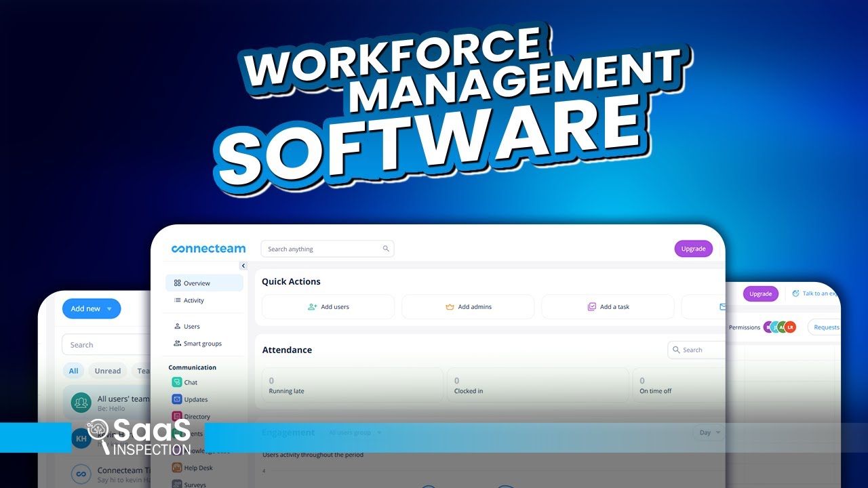This screenshot has height=488, width=868.
Task: Focus the Attendance Search field
Action: pyautogui.click(x=696, y=350)
